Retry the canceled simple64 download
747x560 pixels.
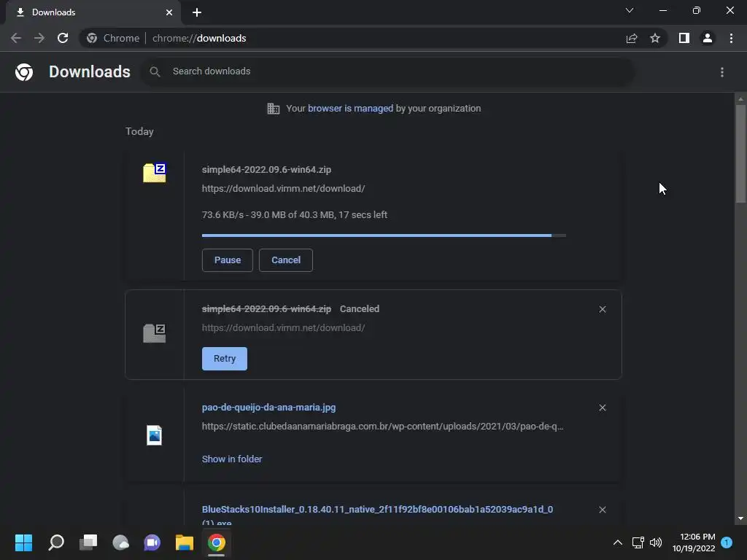coord(225,359)
